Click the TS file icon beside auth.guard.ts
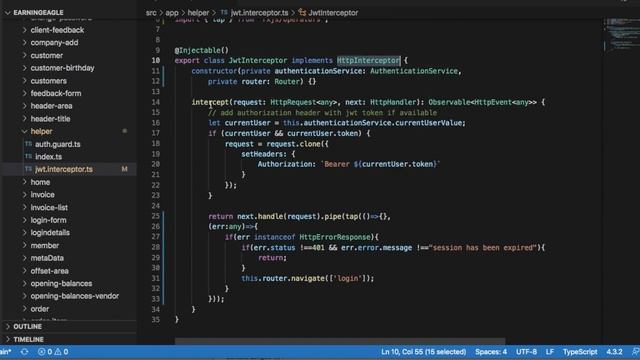Viewport: 640px width, 360px height. point(28,144)
